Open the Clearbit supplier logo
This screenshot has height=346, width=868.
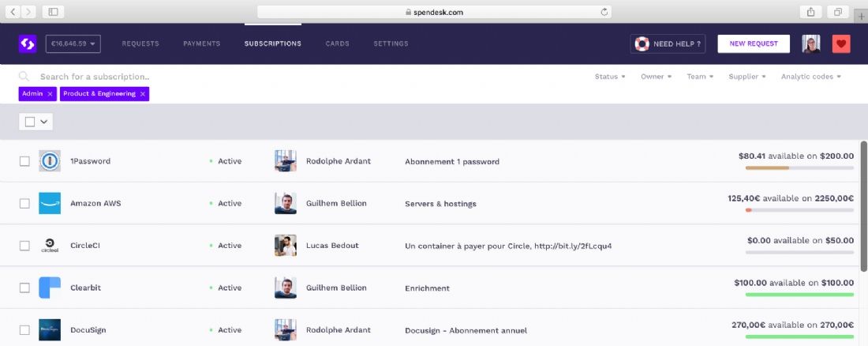(50, 288)
